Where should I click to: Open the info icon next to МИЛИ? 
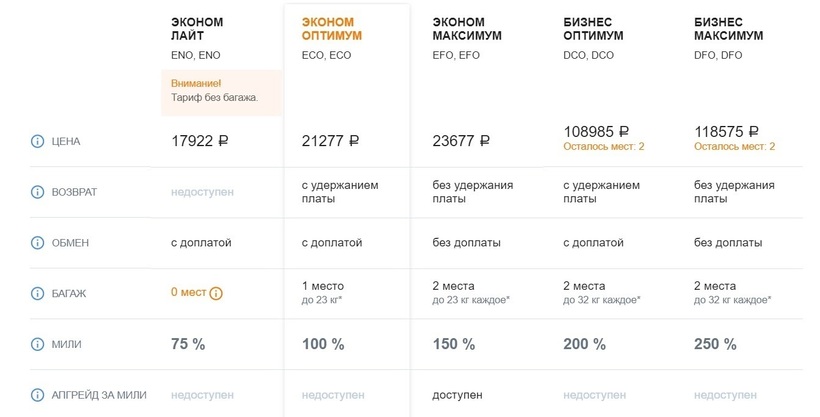coord(38,344)
